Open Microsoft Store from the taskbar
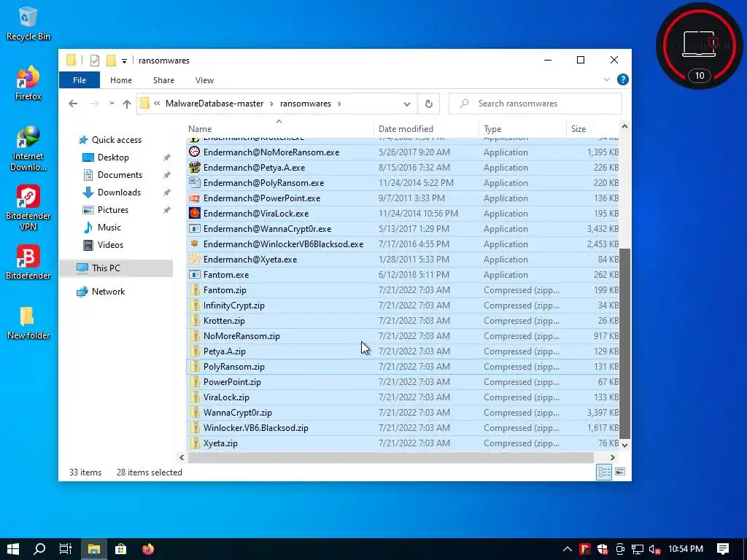 (121, 549)
